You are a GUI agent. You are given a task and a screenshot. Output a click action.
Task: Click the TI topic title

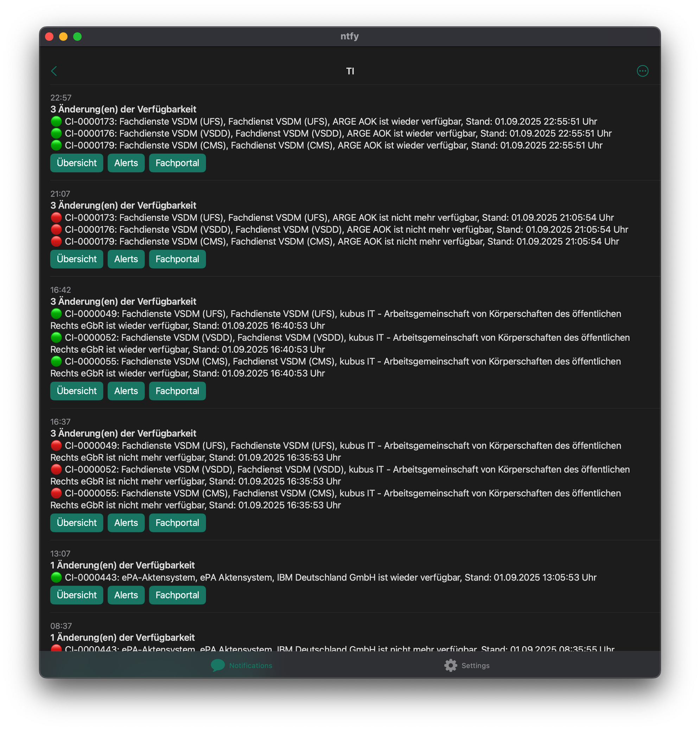pos(350,71)
